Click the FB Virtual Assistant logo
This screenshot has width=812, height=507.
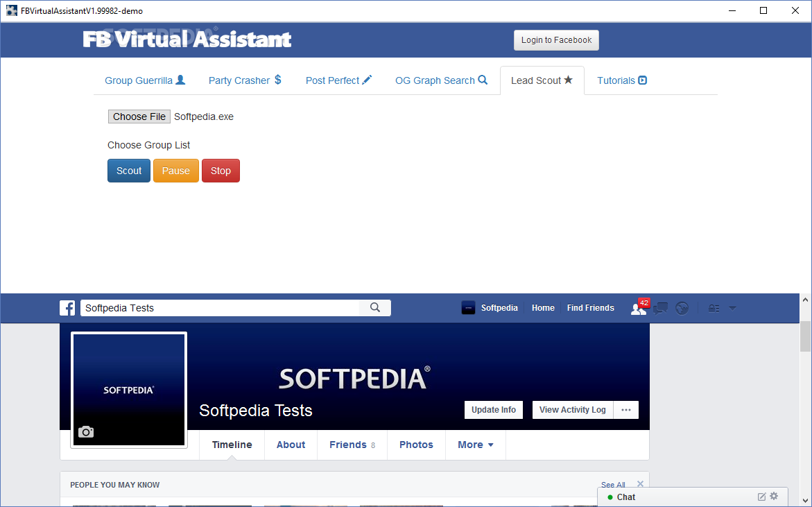[x=187, y=40]
